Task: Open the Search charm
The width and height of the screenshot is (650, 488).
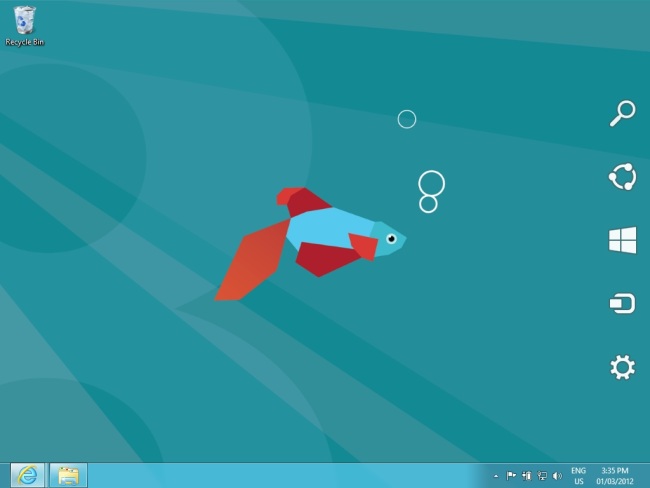Action: tap(622, 113)
